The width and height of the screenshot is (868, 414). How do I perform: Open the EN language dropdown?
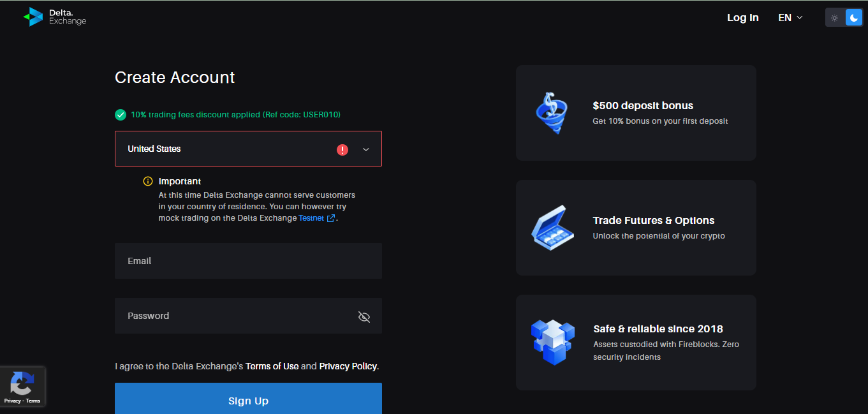(790, 18)
